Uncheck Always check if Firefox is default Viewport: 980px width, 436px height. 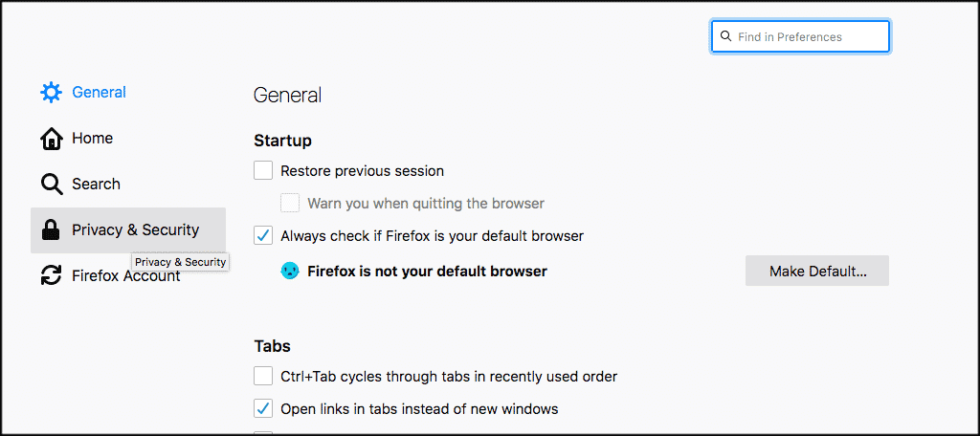coord(263,235)
